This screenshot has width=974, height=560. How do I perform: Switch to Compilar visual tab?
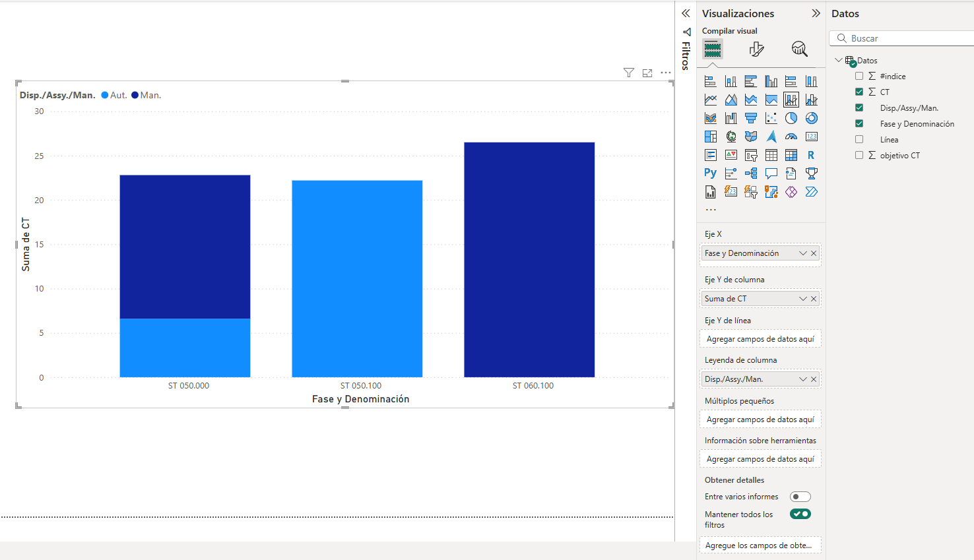pos(713,49)
